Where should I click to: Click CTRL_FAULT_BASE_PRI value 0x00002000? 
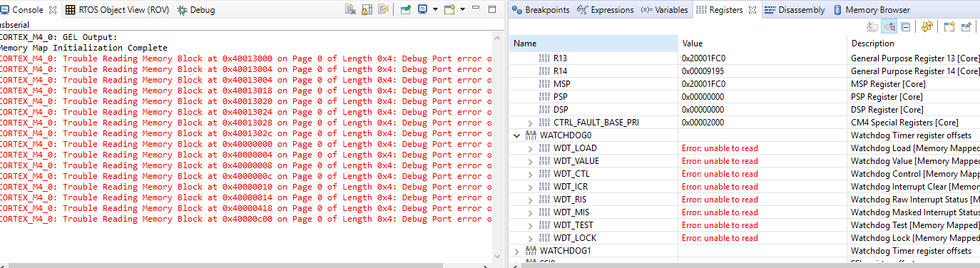coord(703,123)
